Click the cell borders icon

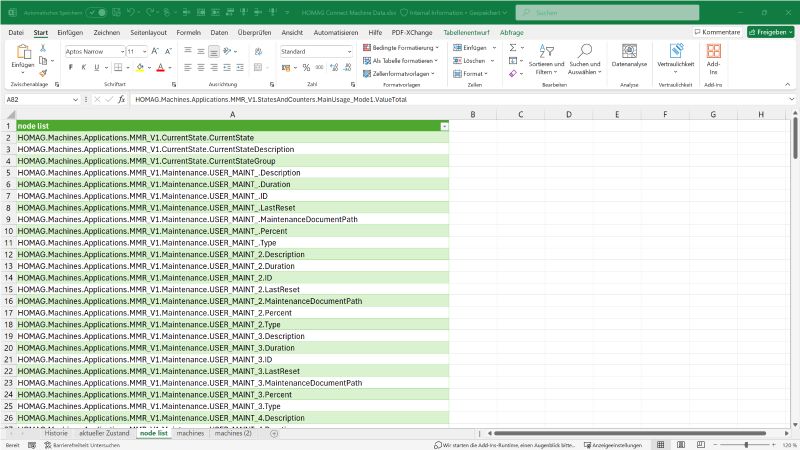coord(118,67)
